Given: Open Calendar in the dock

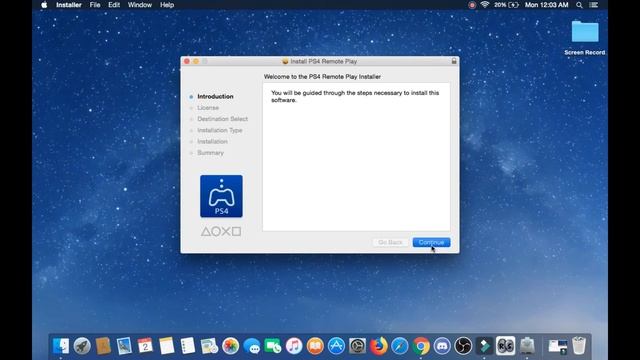Looking at the screenshot, I should pyautogui.click(x=145, y=346).
